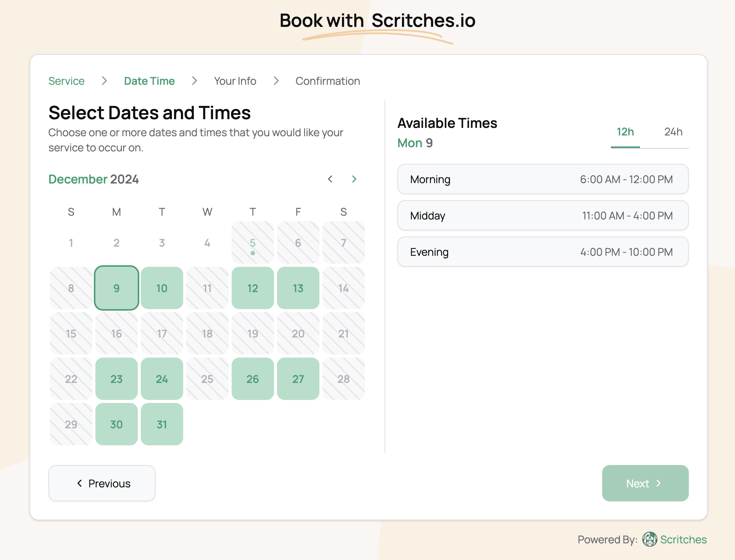Click unavailable date 11
Viewport: 735px width, 560px height.
207,288
